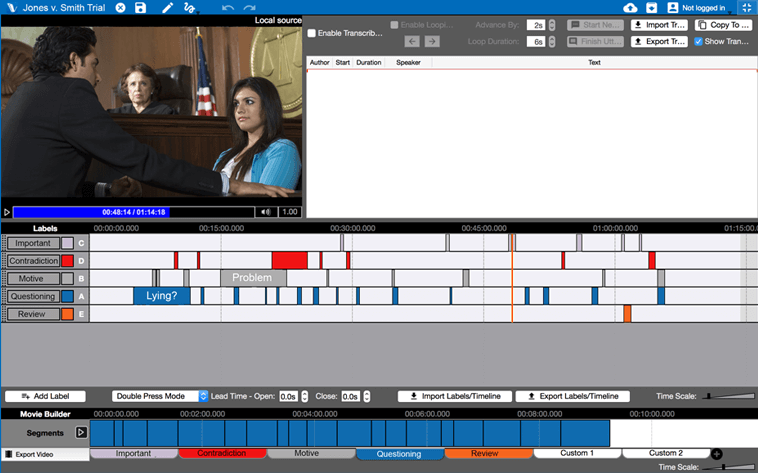This screenshot has height=473, width=758.
Task: Click the plus icon after Custom 2 tab
Action: [716, 454]
